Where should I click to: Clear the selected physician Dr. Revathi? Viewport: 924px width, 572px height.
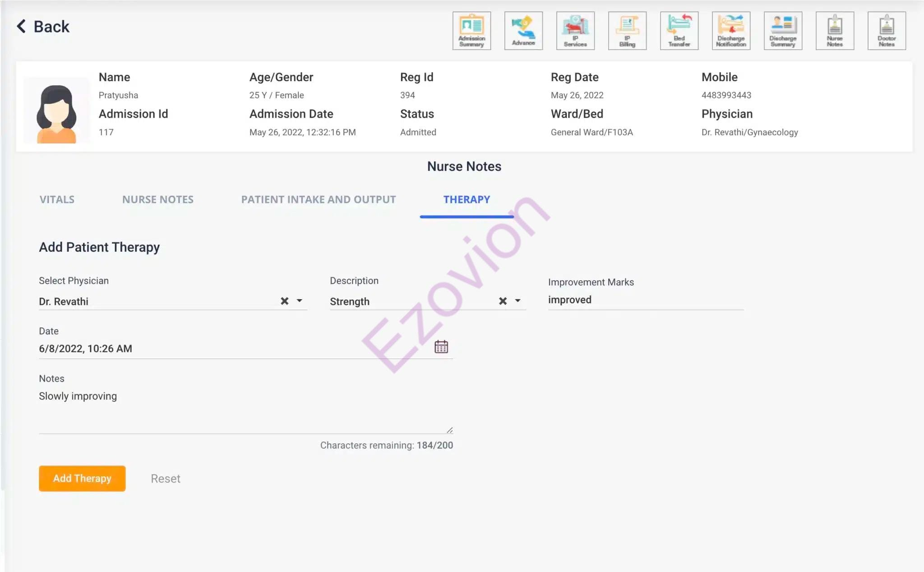pos(284,301)
